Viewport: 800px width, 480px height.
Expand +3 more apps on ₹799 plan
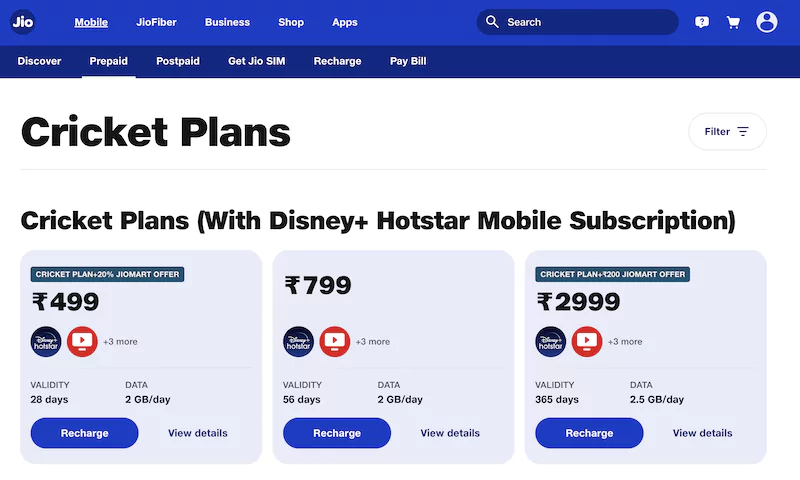[373, 342]
